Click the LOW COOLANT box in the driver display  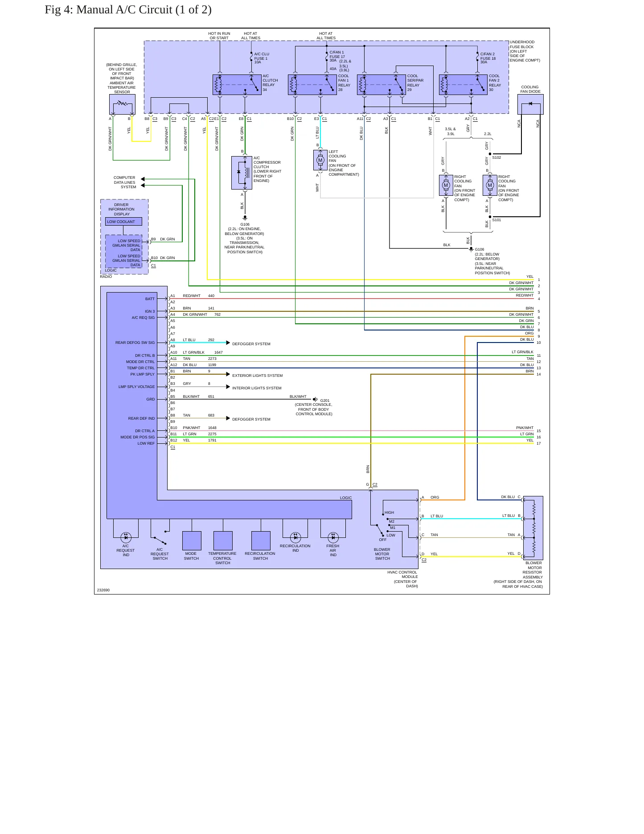(x=123, y=222)
